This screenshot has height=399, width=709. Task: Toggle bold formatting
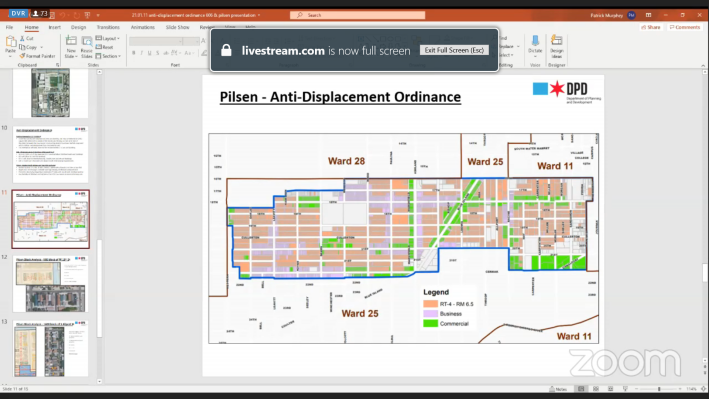134,53
